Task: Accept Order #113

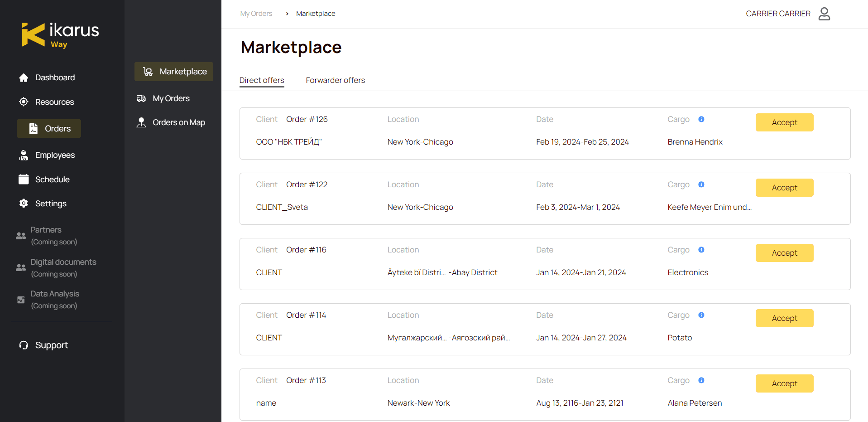Action: (784, 383)
